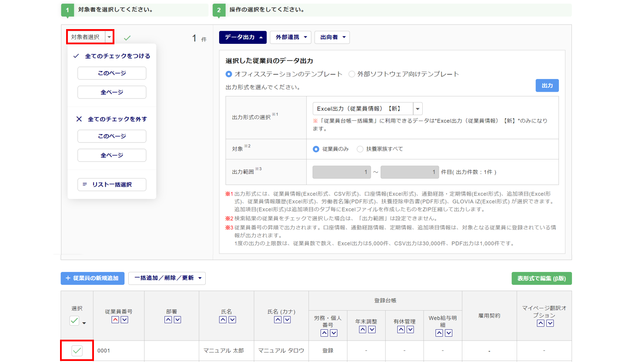Click 従業員の新規追加 button

(93, 278)
